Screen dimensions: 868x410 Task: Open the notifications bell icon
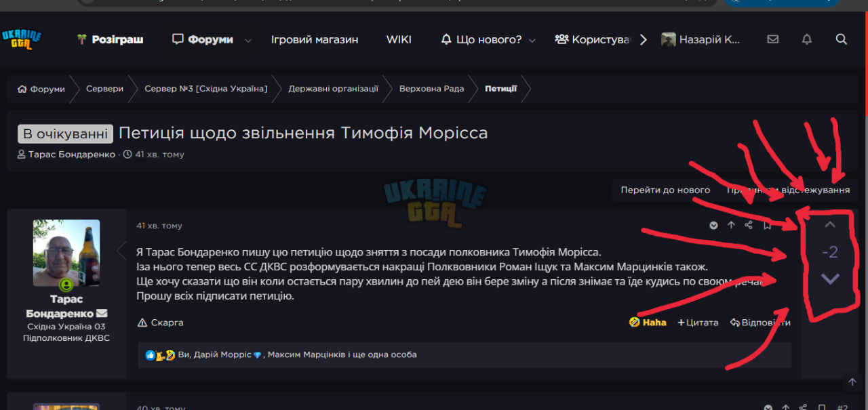point(807,39)
